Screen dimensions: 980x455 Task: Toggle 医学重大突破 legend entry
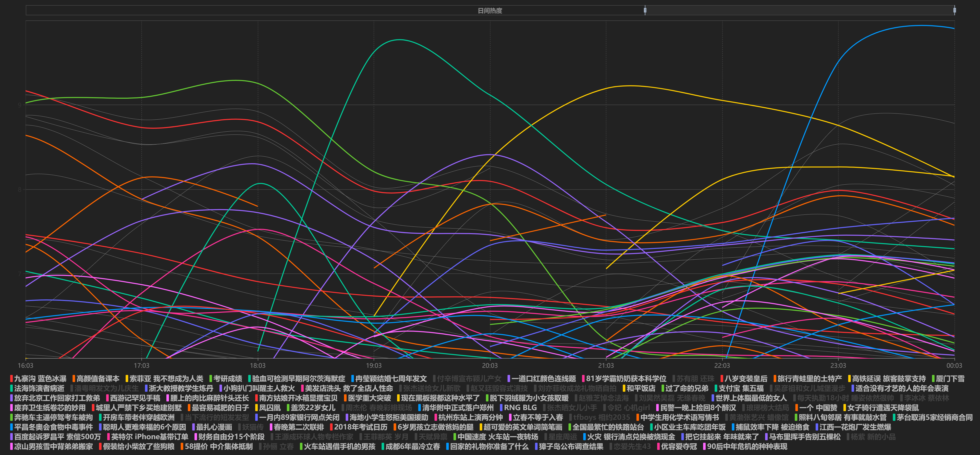tap(367, 398)
